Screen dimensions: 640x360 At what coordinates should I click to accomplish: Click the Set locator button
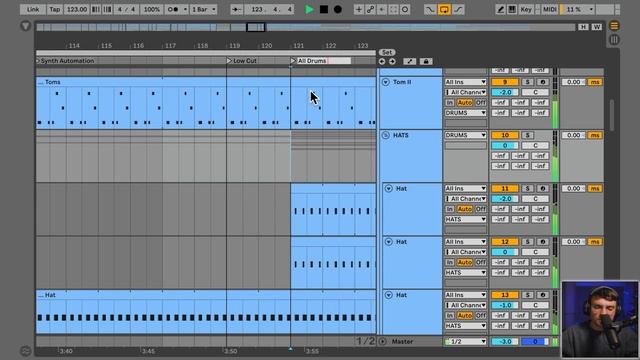(x=387, y=52)
